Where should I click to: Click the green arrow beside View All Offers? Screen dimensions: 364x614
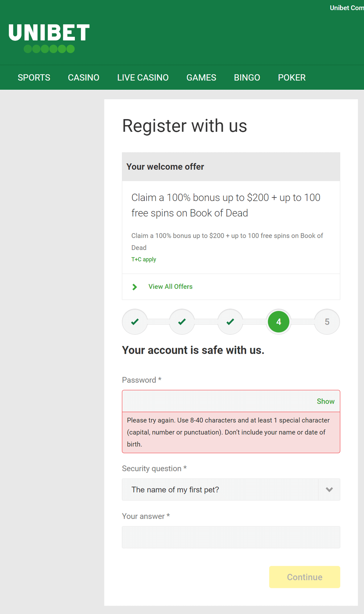click(134, 287)
